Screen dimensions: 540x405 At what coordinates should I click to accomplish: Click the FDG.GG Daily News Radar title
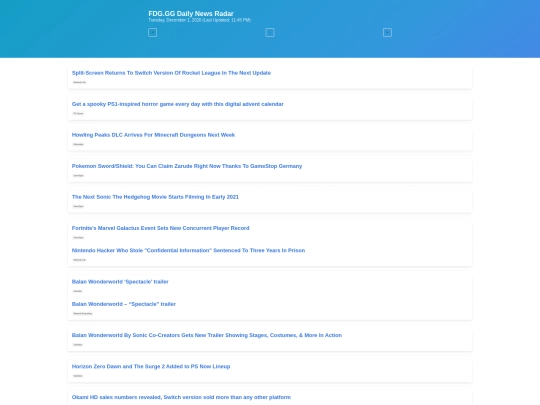(191, 13)
